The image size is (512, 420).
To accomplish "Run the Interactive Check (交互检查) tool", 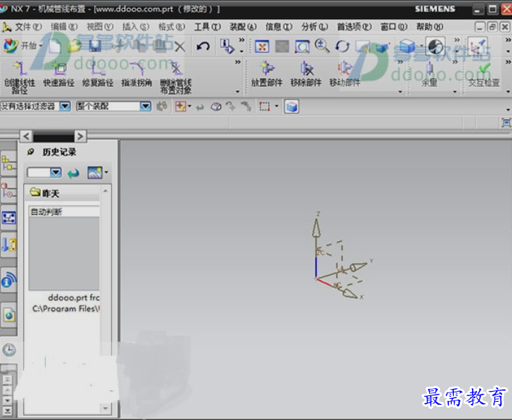I will tap(484, 75).
